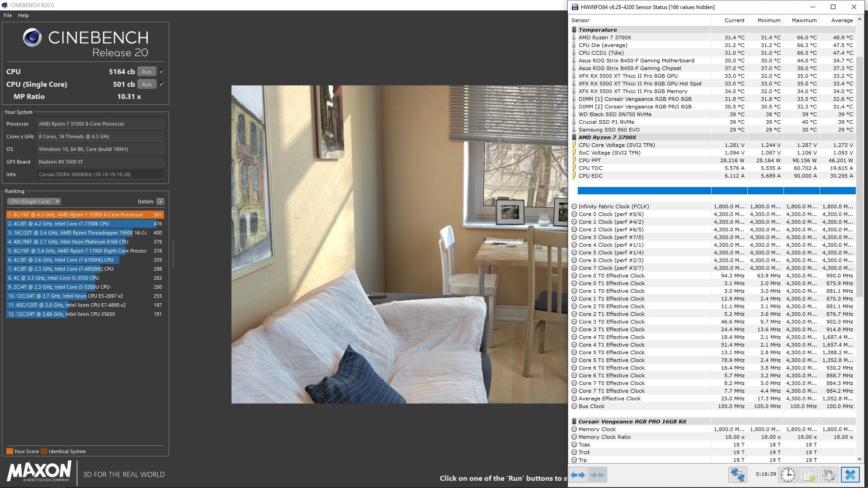Screen dimensions: 868x488
Task: Run the CPU Single Core benchmark
Action: [146, 84]
